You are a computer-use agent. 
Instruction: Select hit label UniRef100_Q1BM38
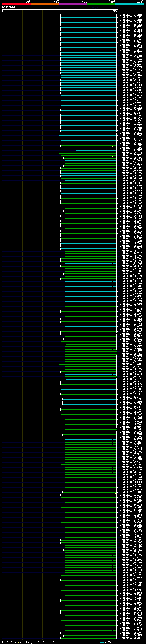pyautogui.click(x=131, y=625)
